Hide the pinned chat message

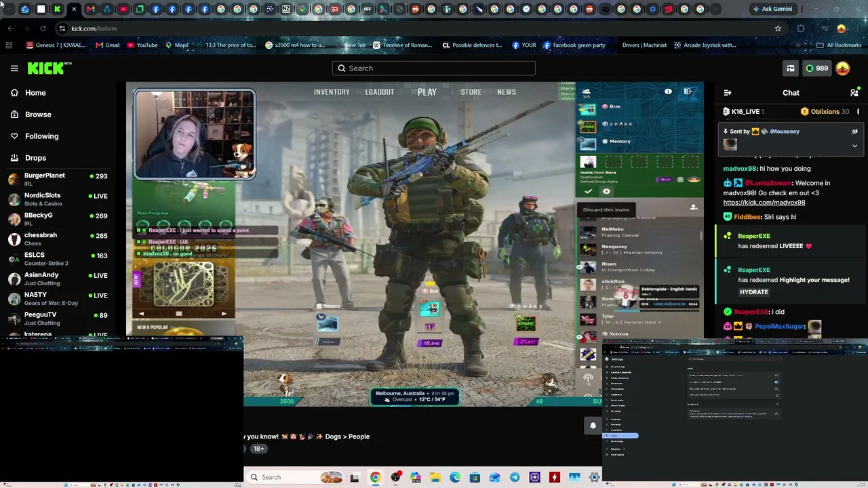click(854, 131)
